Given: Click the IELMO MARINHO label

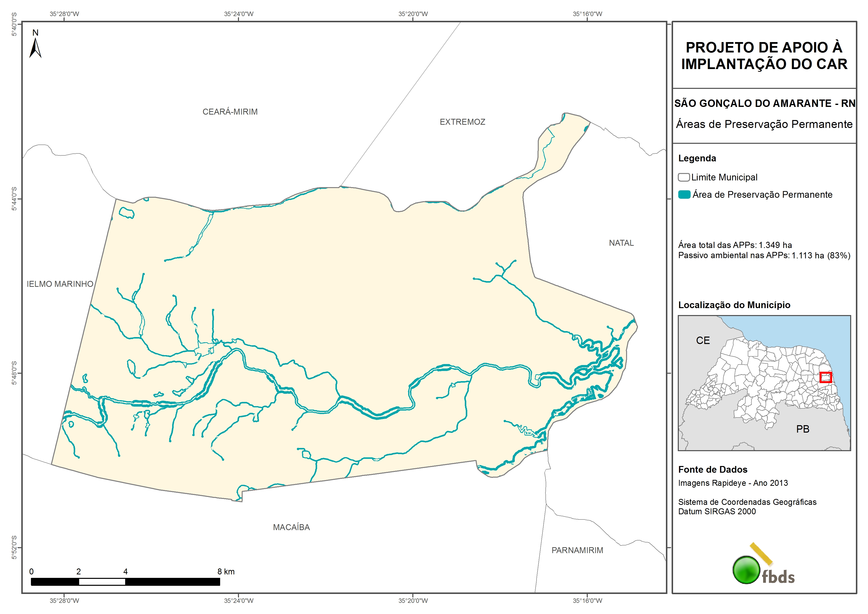Looking at the screenshot, I should tap(60, 284).
